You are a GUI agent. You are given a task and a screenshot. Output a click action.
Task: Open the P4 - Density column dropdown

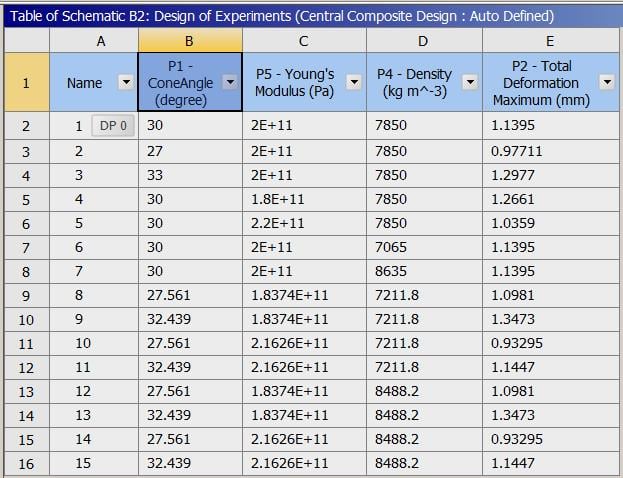(470, 82)
